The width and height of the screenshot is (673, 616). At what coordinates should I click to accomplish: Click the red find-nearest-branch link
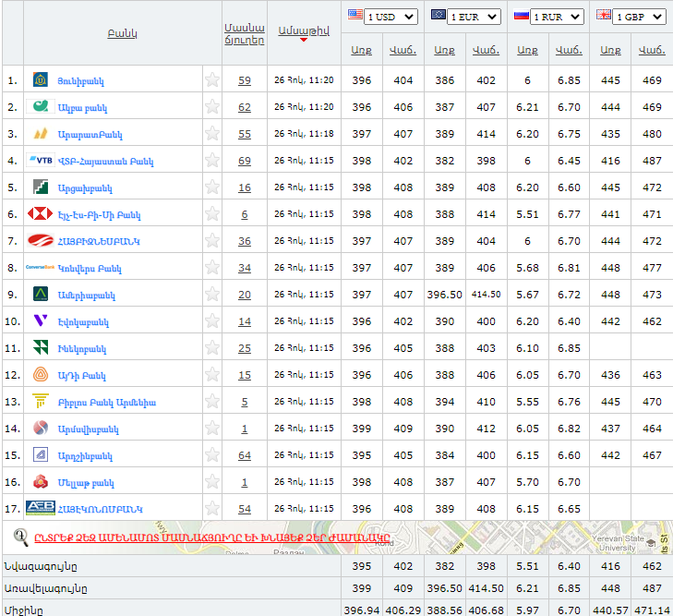click(212, 537)
